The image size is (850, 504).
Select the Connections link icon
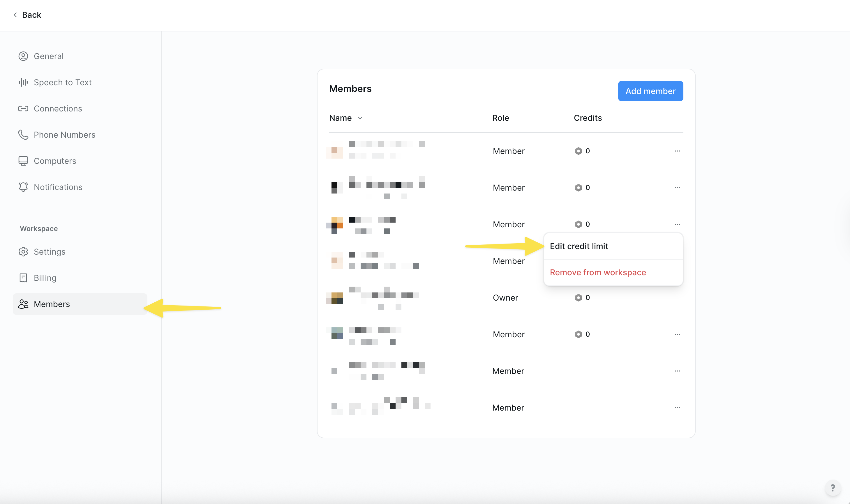click(23, 108)
